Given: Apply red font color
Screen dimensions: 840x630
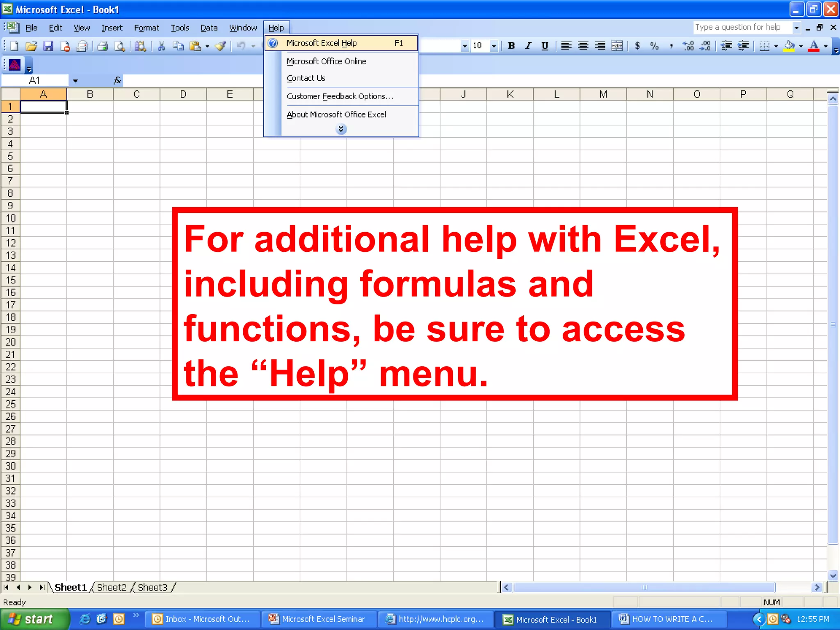Looking at the screenshot, I should click(814, 46).
